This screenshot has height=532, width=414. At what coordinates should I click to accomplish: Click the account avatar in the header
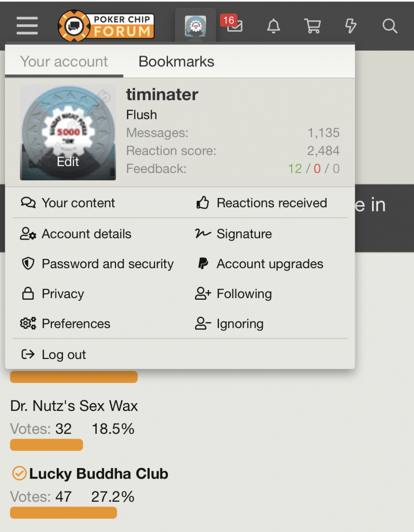point(195,26)
